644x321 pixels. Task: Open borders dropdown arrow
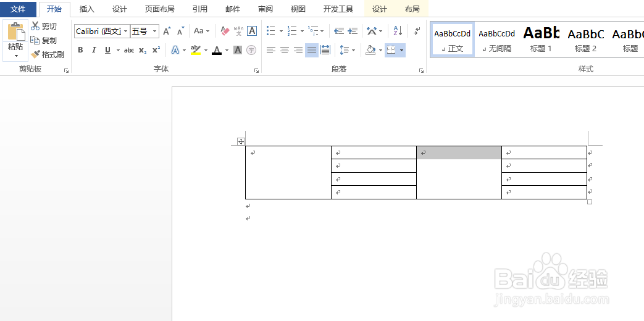(x=401, y=50)
